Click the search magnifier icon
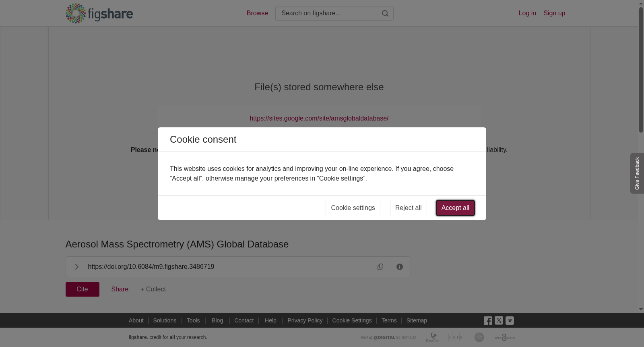Screen dimensions: 644x347 tap(385, 13)
